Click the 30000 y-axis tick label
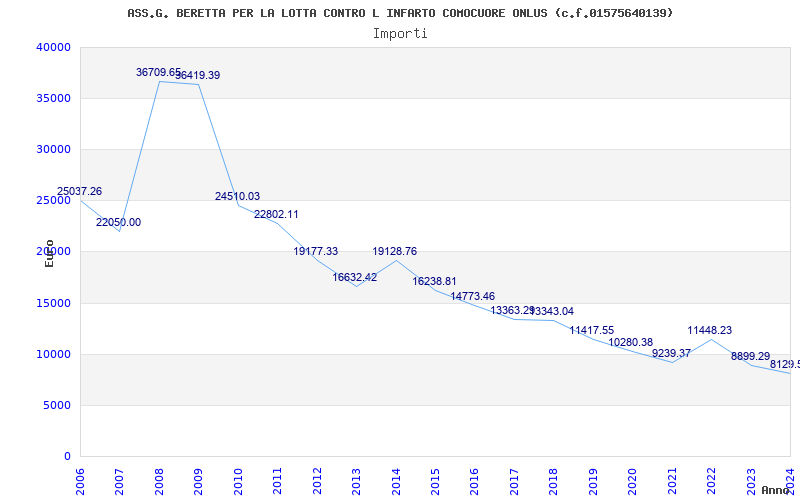Viewport: 800px width, 500px height. (53, 149)
